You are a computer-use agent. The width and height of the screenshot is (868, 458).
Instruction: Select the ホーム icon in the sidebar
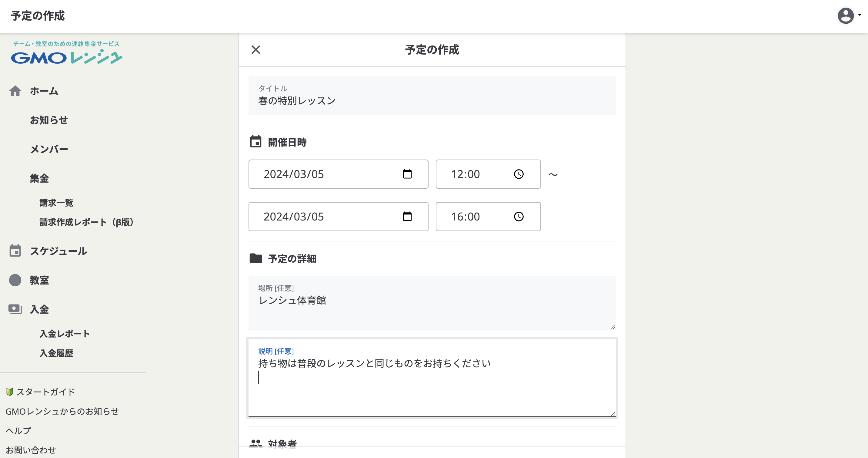(15, 90)
